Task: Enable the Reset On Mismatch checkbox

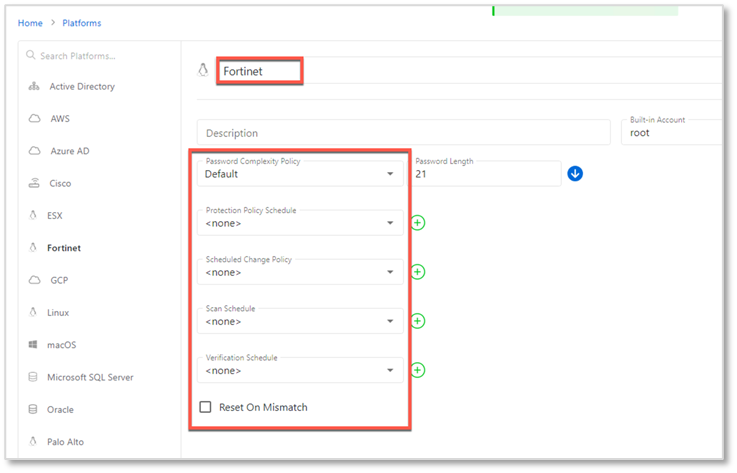Action: (206, 407)
